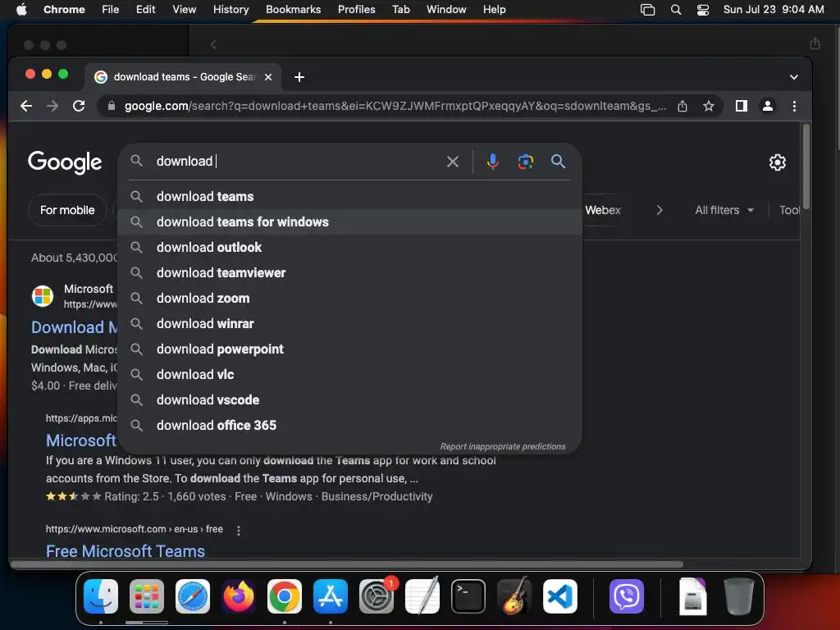Open Finder from the Dock
The width and height of the screenshot is (840, 630).
101,596
